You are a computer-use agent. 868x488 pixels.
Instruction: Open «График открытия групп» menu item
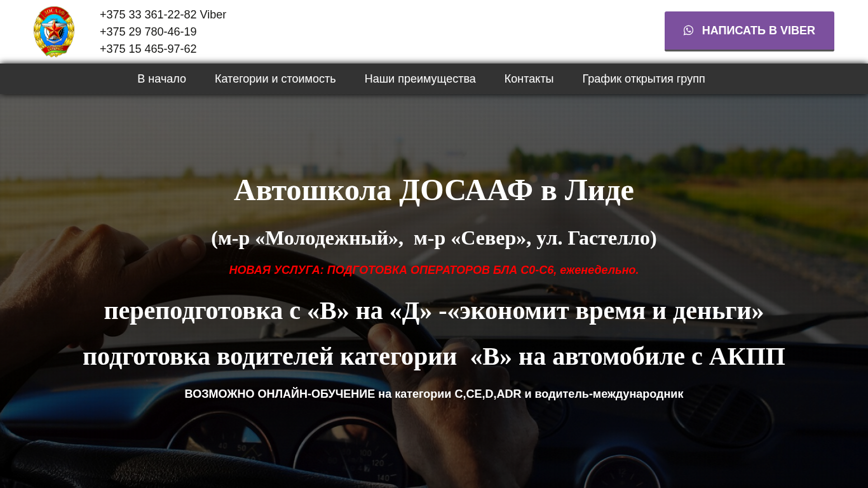click(644, 79)
